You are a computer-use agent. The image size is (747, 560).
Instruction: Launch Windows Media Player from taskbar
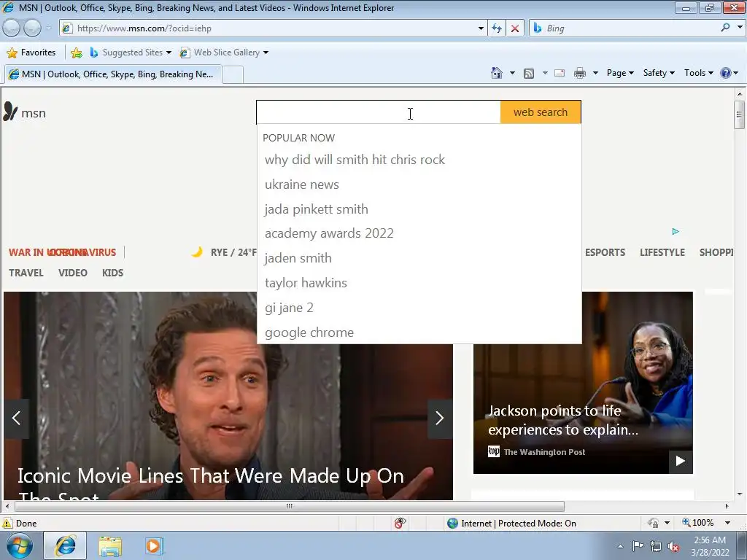click(x=153, y=545)
